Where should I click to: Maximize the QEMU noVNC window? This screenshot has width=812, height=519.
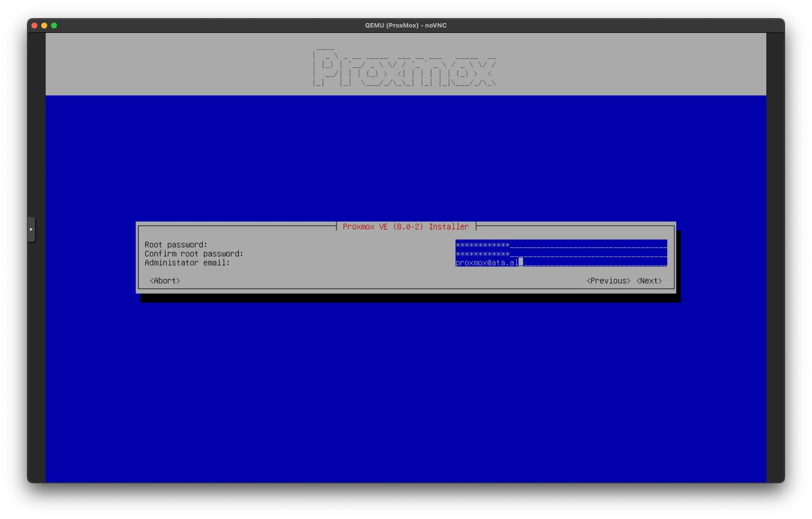click(x=54, y=26)
